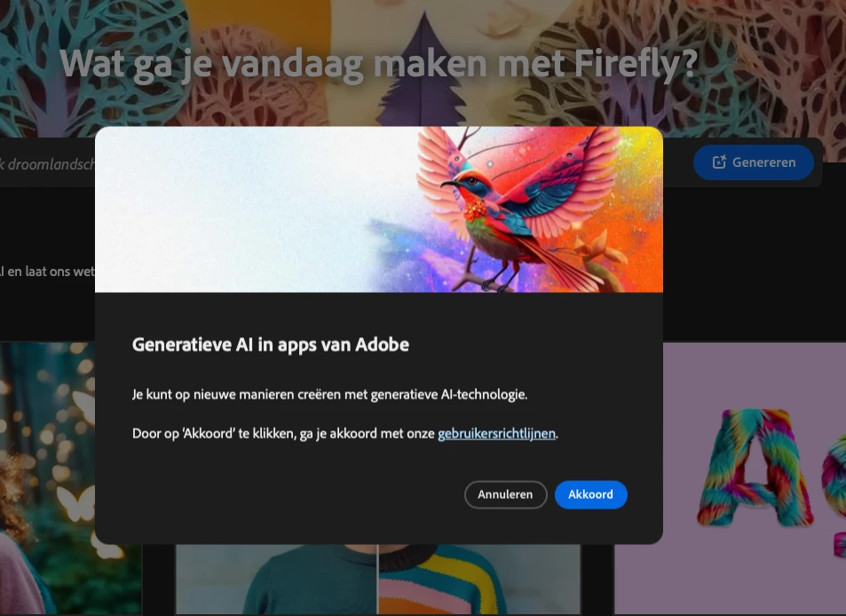Open the forest with glowing butterflies thumbnail

click(47, 478)
